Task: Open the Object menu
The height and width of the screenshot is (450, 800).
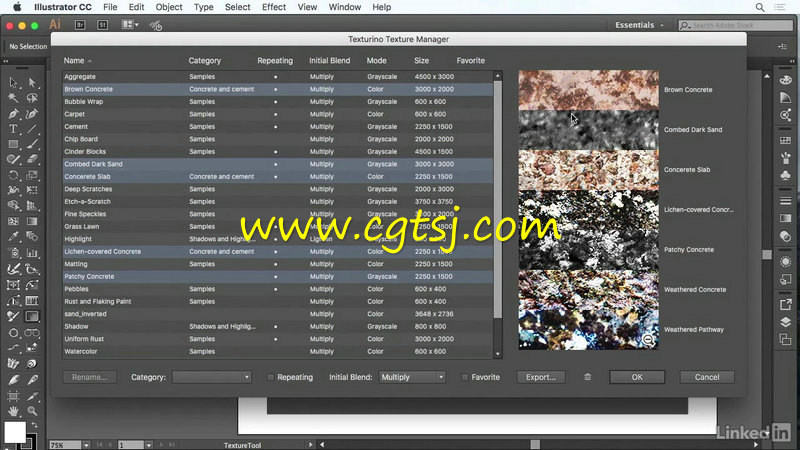Action: tap(168, 7)
